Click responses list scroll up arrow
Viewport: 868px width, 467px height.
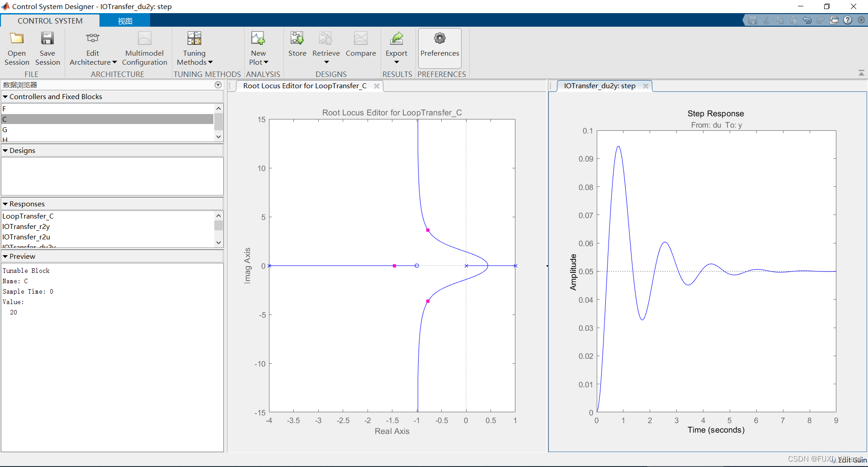[219, 215]
